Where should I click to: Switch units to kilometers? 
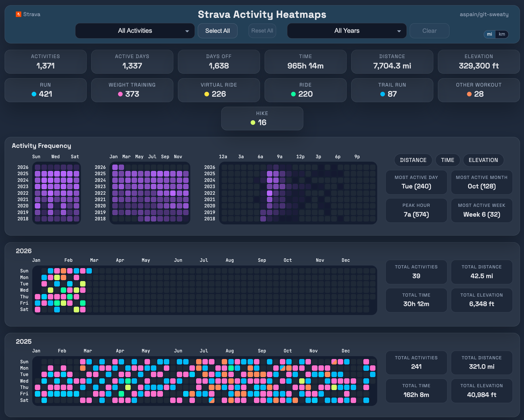502,34
